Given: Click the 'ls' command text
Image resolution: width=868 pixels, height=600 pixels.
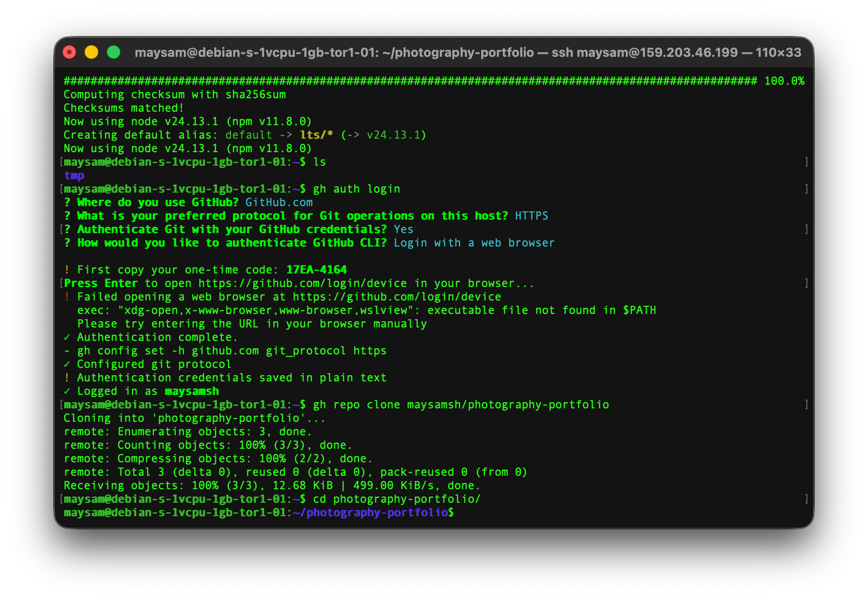Looking at the screenshot, I should (x=319, y=162).
